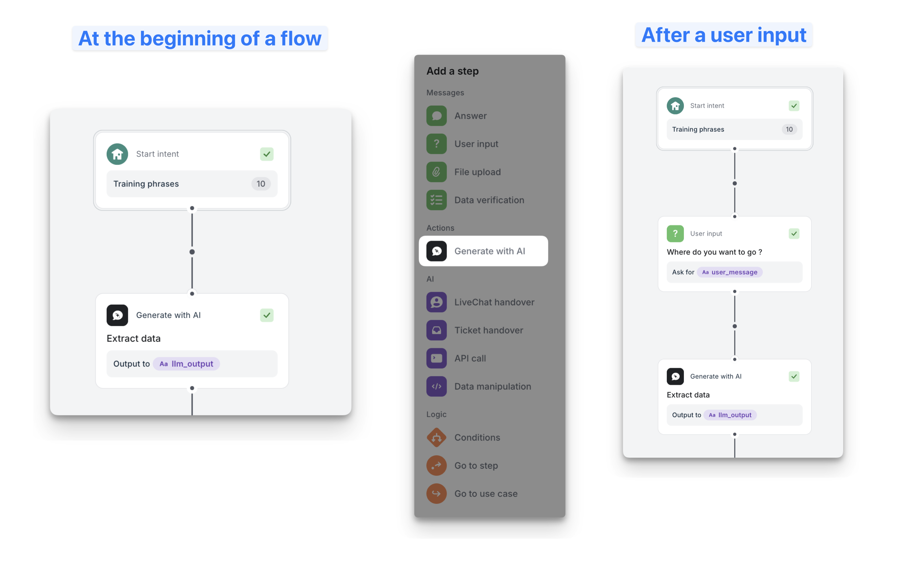The image size is (924, 572).
Task: Select the Conditions branching icon
Action: point(436,437)
